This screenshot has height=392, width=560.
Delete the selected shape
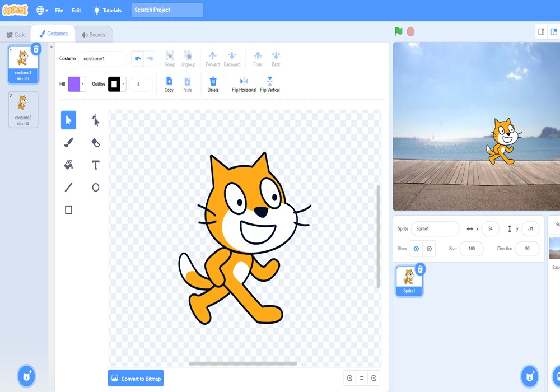coord(213,84)
